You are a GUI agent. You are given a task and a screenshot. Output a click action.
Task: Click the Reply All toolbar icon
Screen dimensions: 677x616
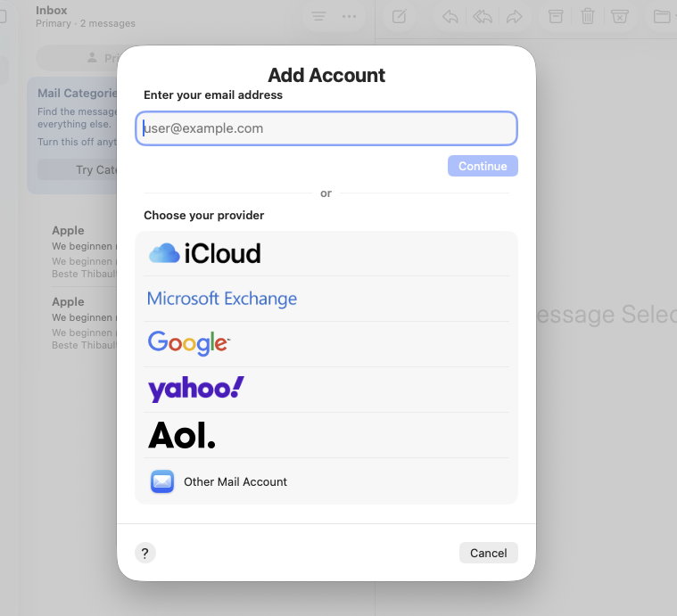coord(483,16)
